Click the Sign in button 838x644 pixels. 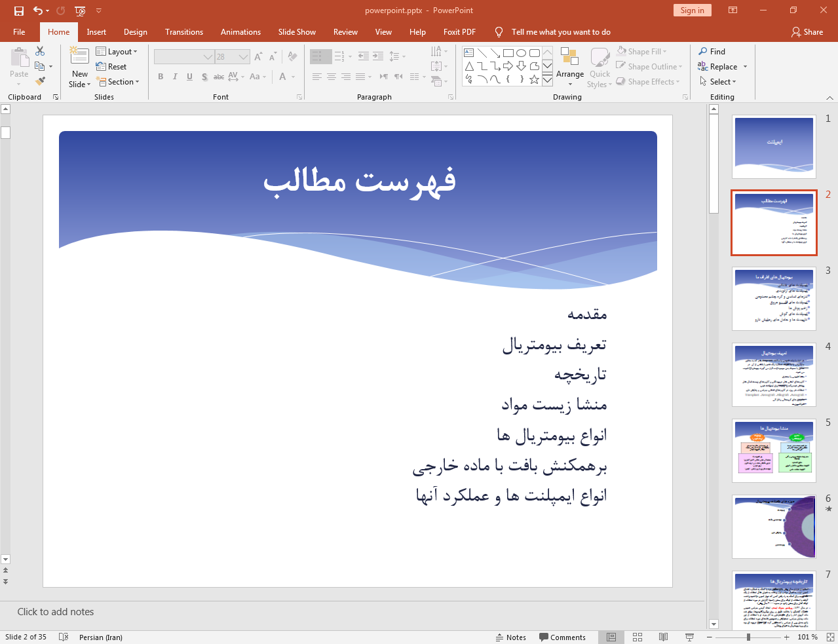(x=692, y=10)
